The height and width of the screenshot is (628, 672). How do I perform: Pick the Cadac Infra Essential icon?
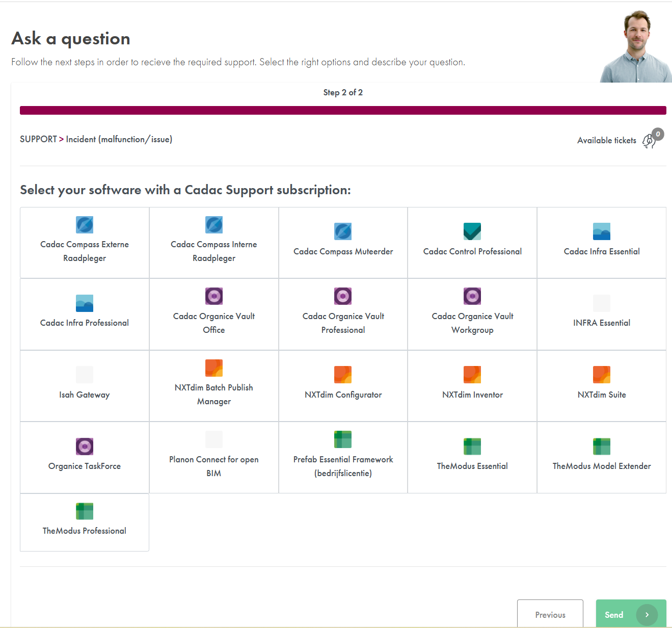pyautogui.click(x=602, y=231)
